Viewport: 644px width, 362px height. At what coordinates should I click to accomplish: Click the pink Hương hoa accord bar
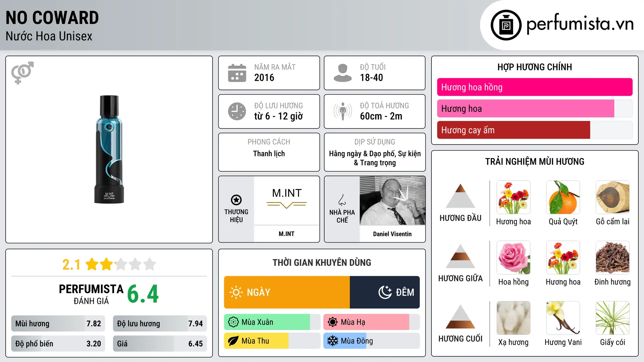535,108
